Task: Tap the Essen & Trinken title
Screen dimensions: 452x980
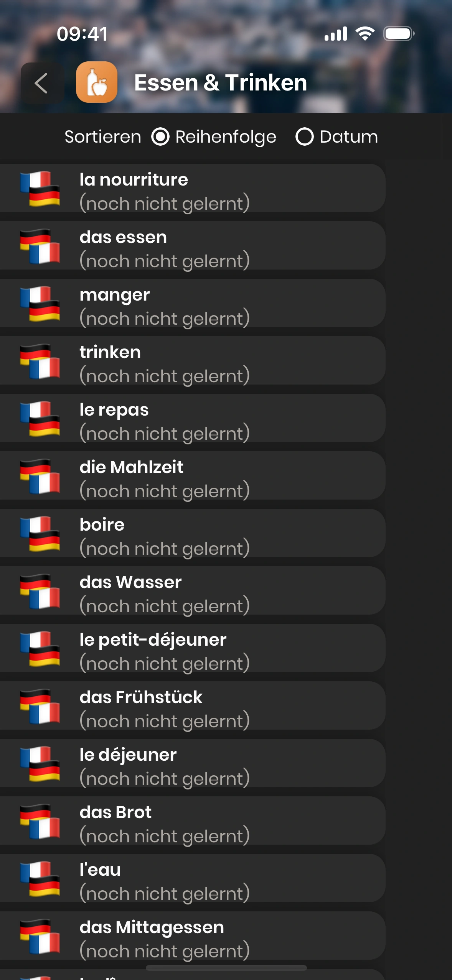Action: point(221,83)
